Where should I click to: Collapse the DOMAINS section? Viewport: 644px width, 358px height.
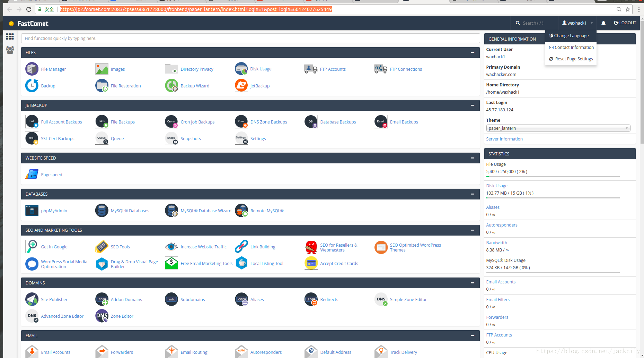[x=473, y=283]
